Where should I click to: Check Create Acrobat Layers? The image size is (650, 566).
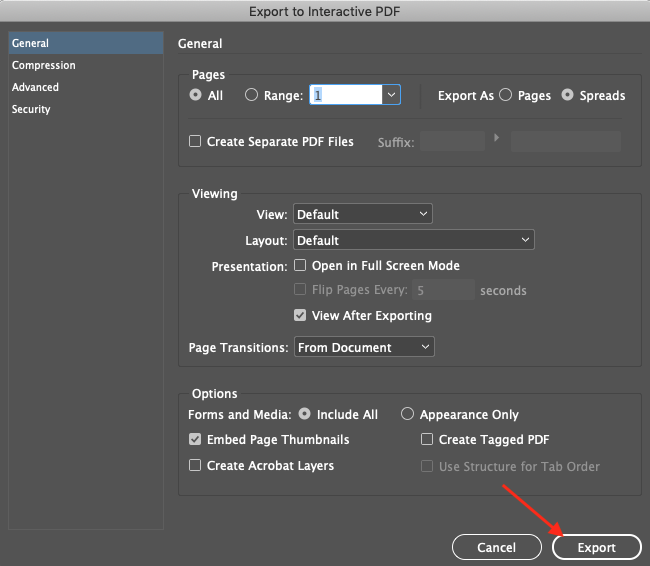pos(195,466)
